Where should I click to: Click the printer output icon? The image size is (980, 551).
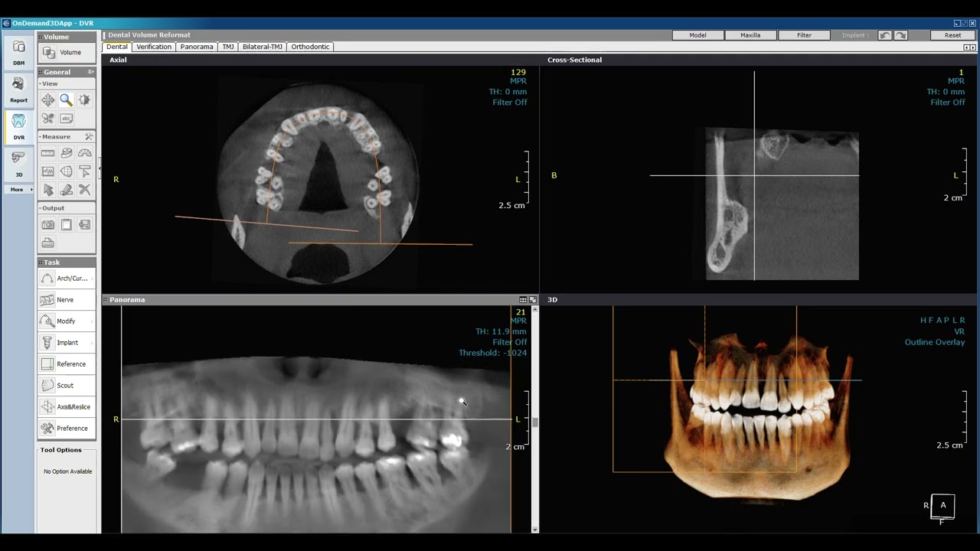48,243
